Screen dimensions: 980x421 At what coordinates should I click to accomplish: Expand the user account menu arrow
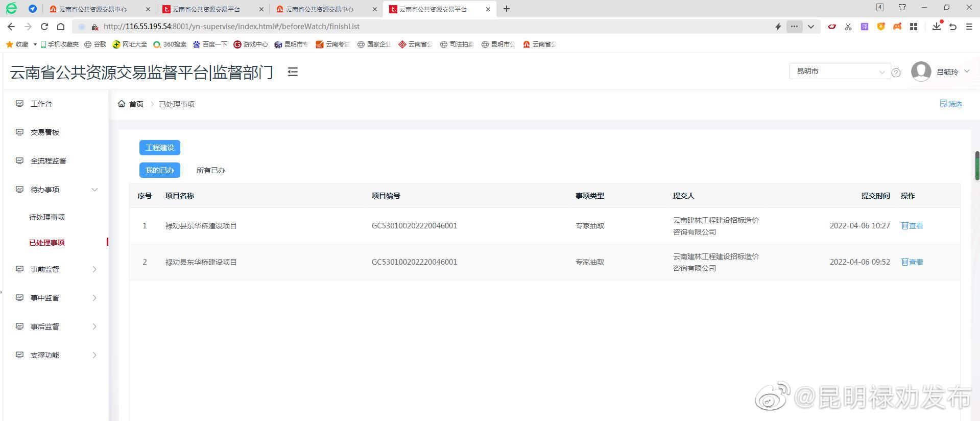[x=967, y=72]
